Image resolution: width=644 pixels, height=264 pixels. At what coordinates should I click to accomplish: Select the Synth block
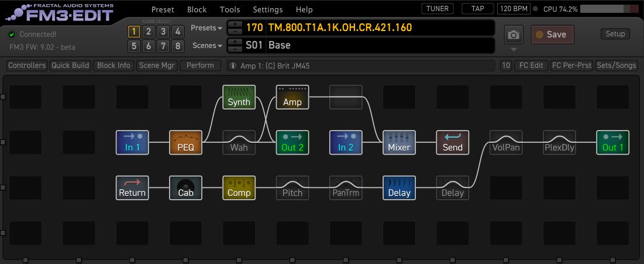pyautogui.click(x=239, y=97)
